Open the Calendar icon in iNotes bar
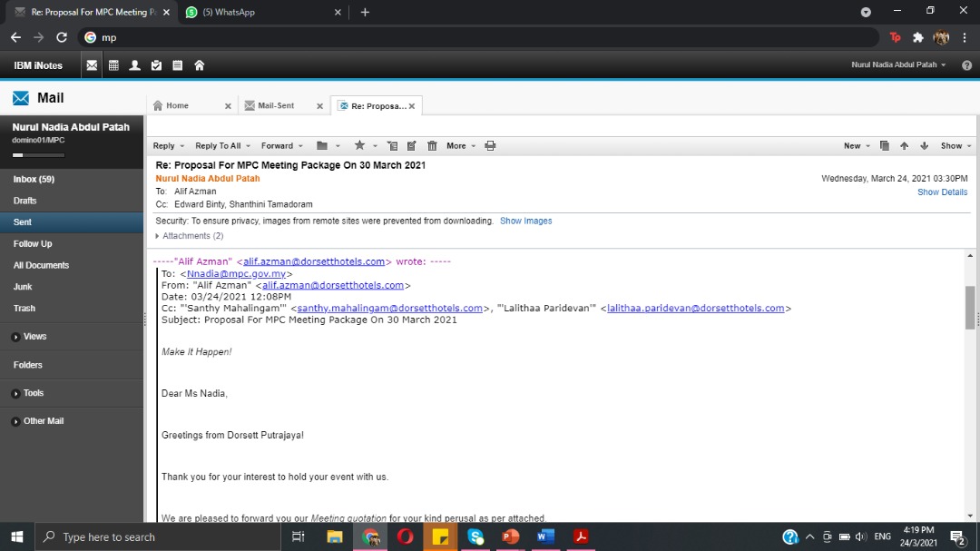 [113, 65]
